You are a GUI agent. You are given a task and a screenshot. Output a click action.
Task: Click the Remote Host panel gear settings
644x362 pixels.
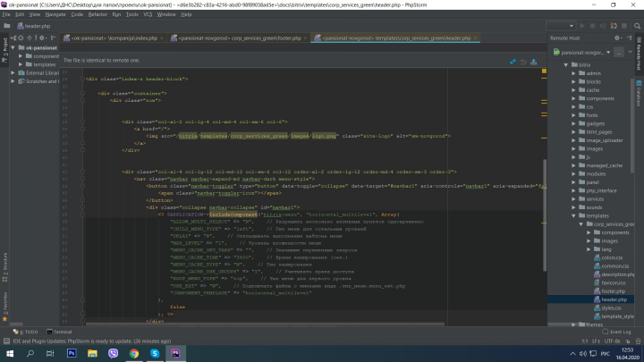point(617,38)
